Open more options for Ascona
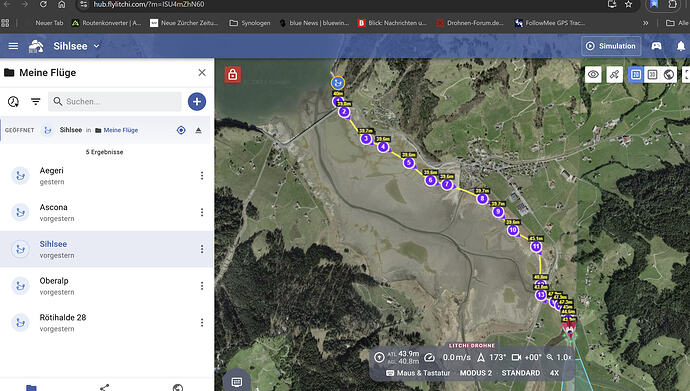Viewport: 690px width, 391px height. [202, 212]
